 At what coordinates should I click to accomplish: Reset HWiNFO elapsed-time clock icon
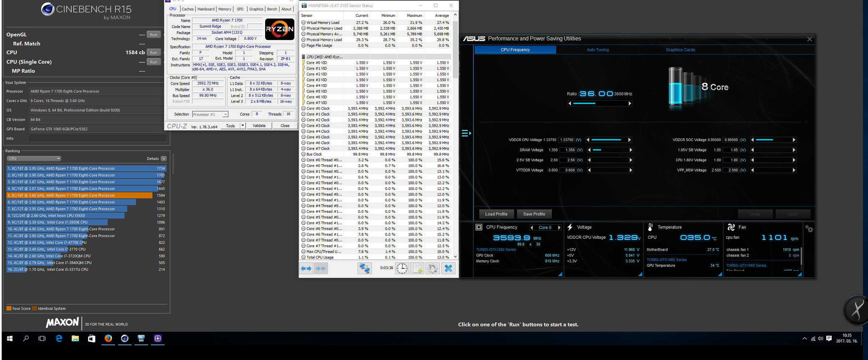(402, 269)
